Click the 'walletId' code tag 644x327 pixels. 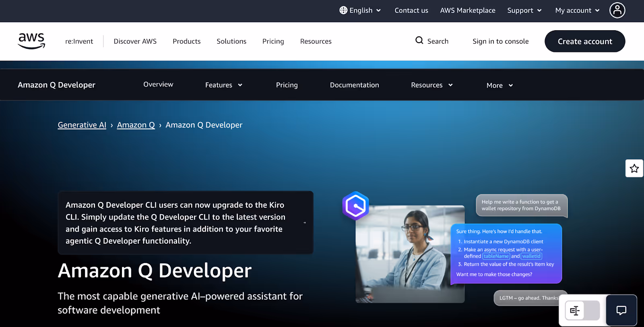click(531, 256)
